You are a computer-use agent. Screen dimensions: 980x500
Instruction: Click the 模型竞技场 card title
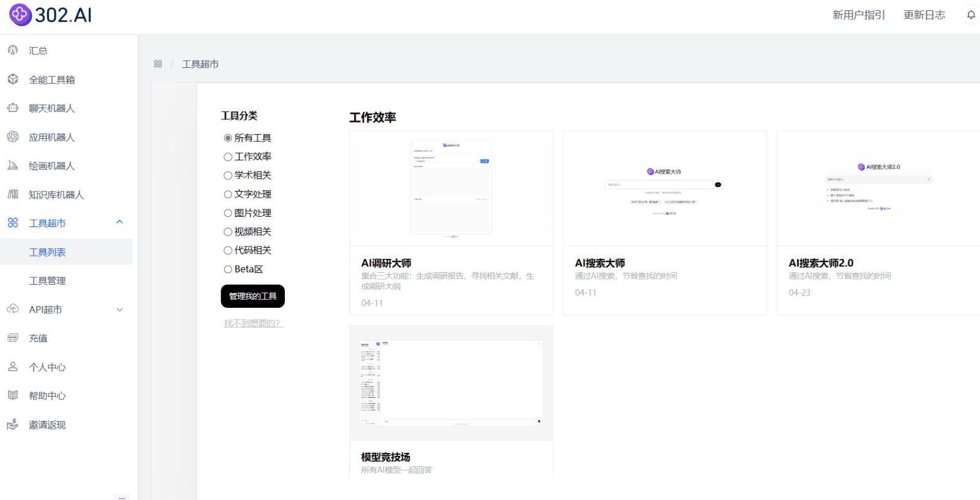pos(385,457)
